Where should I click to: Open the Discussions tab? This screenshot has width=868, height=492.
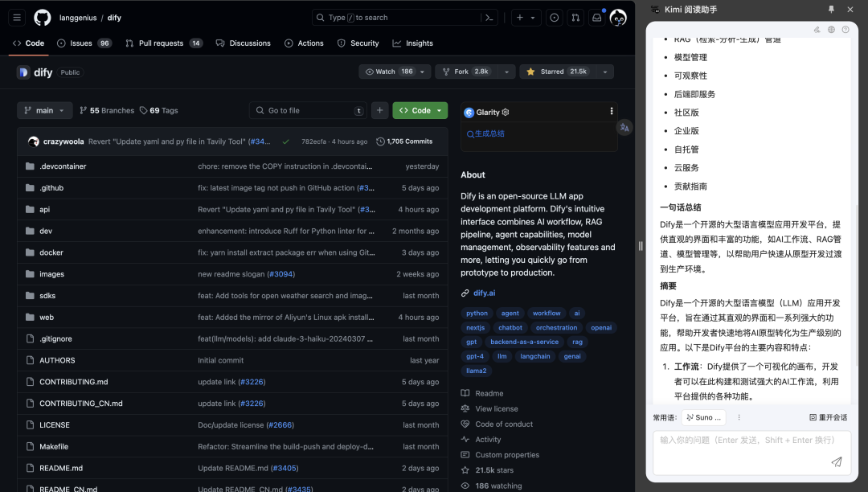244,43
